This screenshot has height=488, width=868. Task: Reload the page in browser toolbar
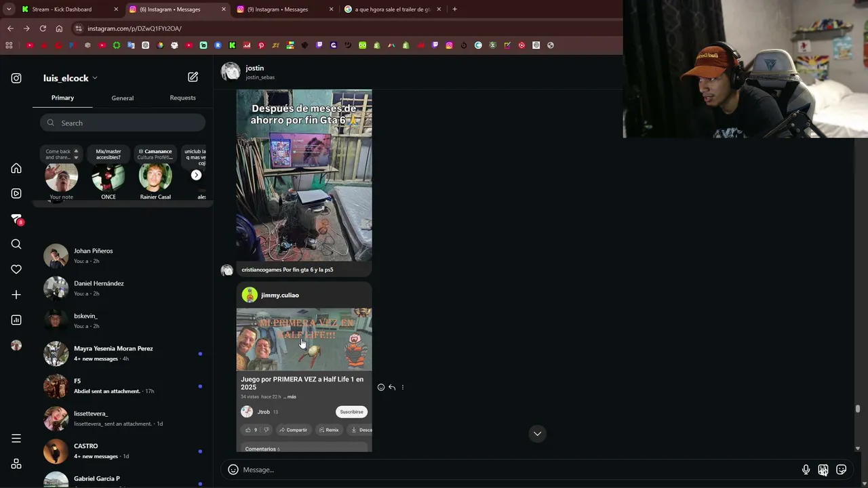point(43,28)
